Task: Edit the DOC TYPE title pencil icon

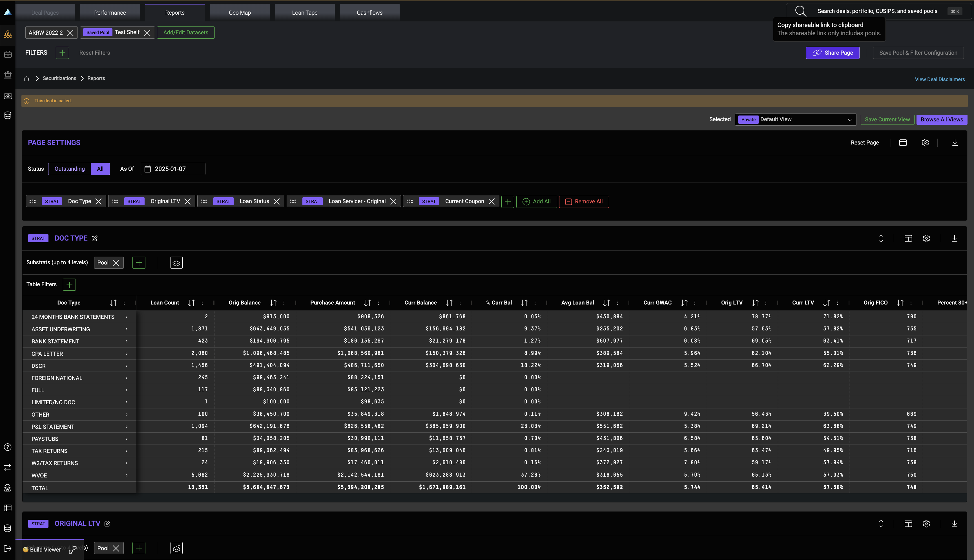Action: pos(95,239)
